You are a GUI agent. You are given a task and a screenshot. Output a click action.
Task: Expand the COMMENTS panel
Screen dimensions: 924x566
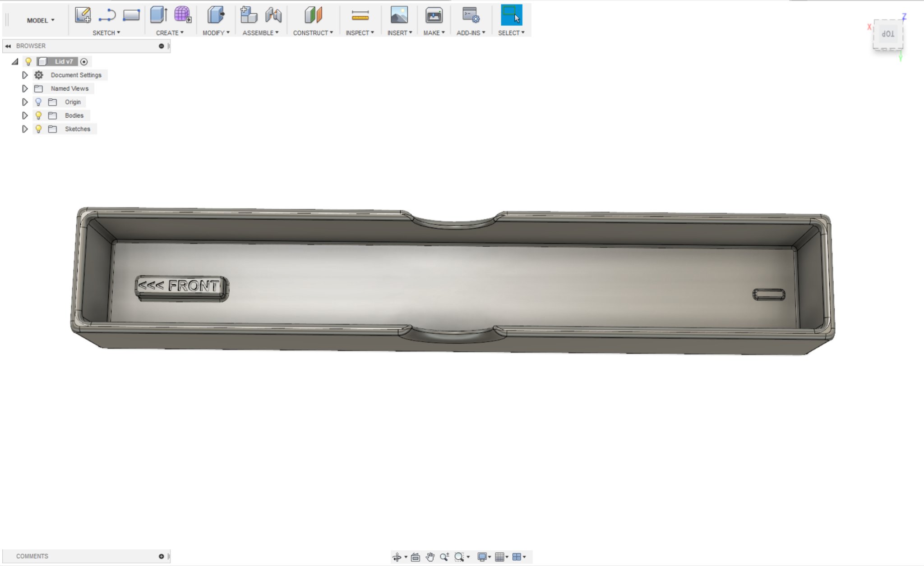click(x=161, y=556)
